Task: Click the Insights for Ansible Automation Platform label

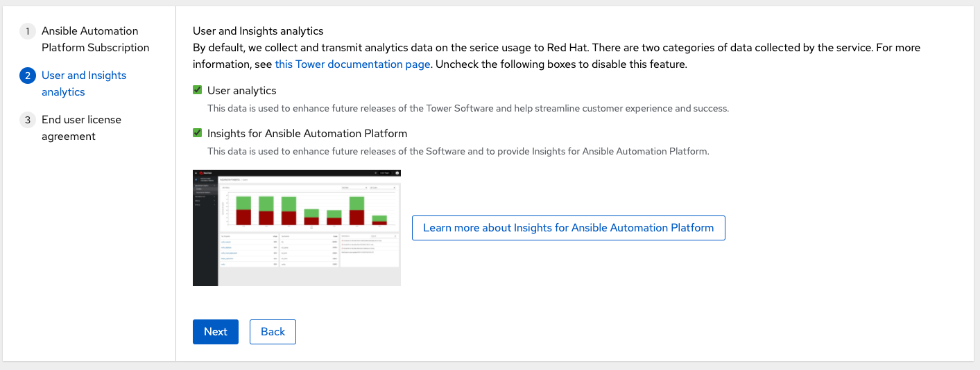Action: 307,133
